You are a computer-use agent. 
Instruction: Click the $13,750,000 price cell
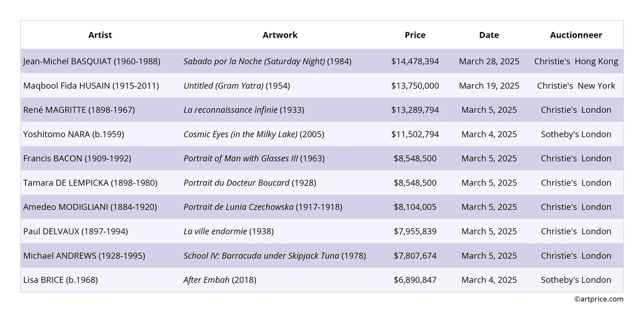(415, 86)
